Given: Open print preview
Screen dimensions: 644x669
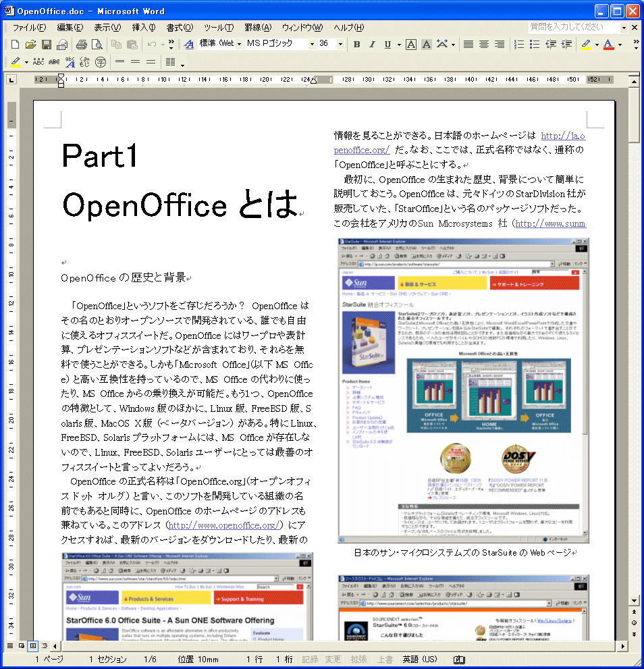Looking at the screenshot, I should click(97, 44).
